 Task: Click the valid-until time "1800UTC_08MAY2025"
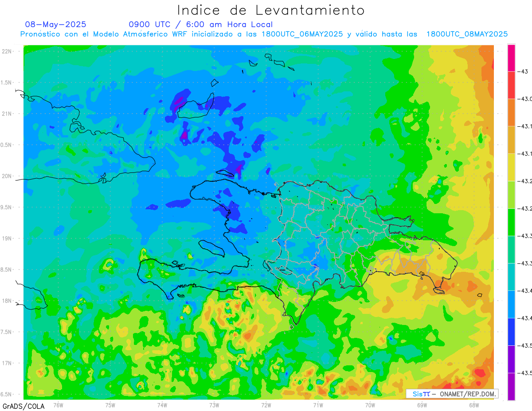point(467,34)
